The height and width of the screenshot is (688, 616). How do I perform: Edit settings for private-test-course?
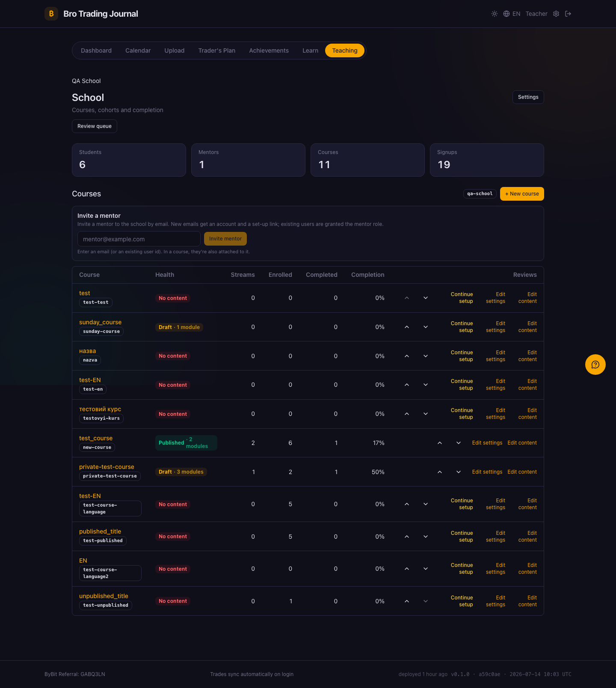point(487,472)
